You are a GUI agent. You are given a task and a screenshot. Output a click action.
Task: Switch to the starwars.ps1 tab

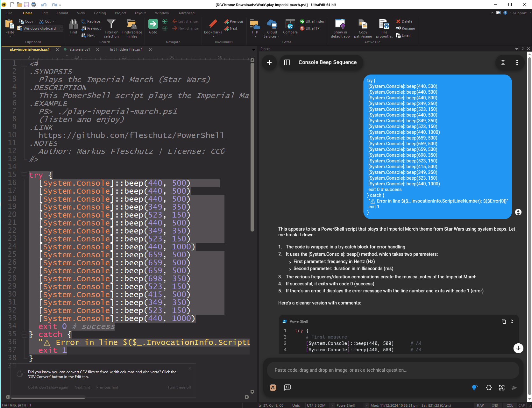click(x=80, y=49)
